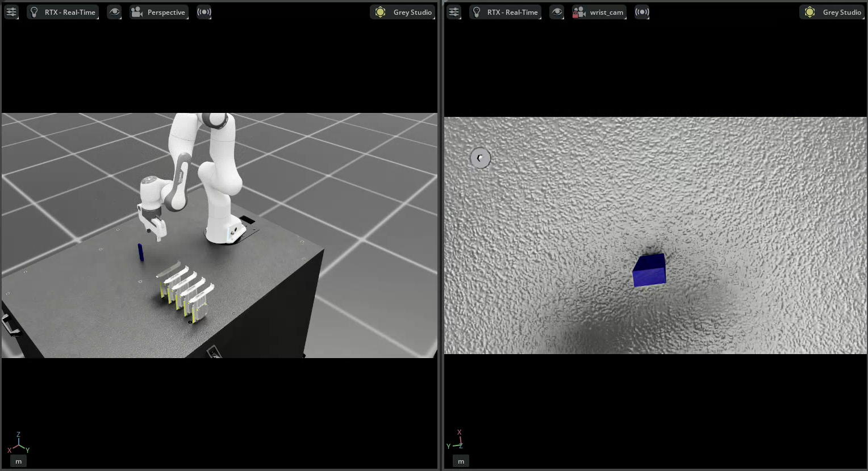Screen dimensions: 868x471
Task: Click the XYZ axis gizmo in Perspective viewport
Action: point(18,443)
